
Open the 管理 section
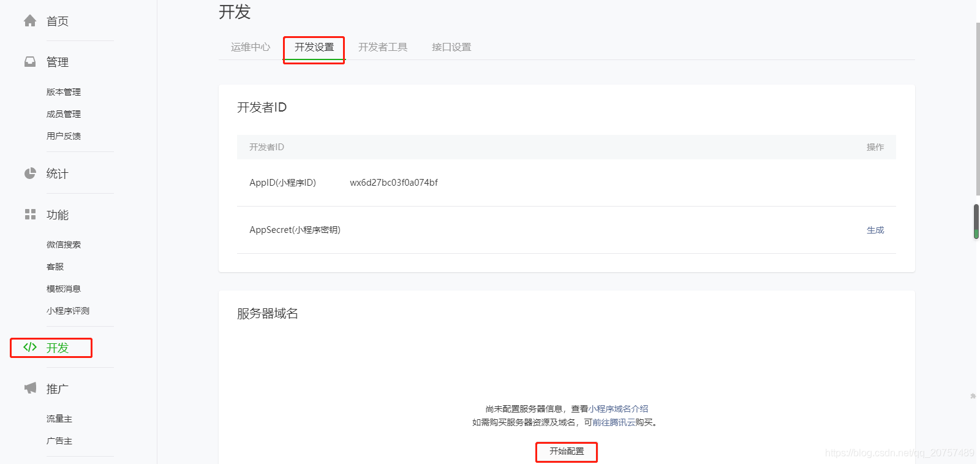pos(58,62)
